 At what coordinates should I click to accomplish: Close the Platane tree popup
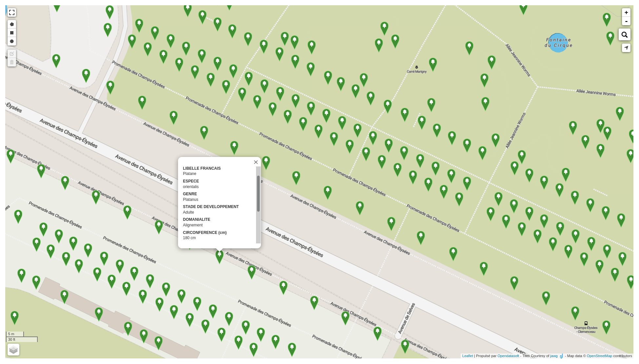tap(256, 162)
